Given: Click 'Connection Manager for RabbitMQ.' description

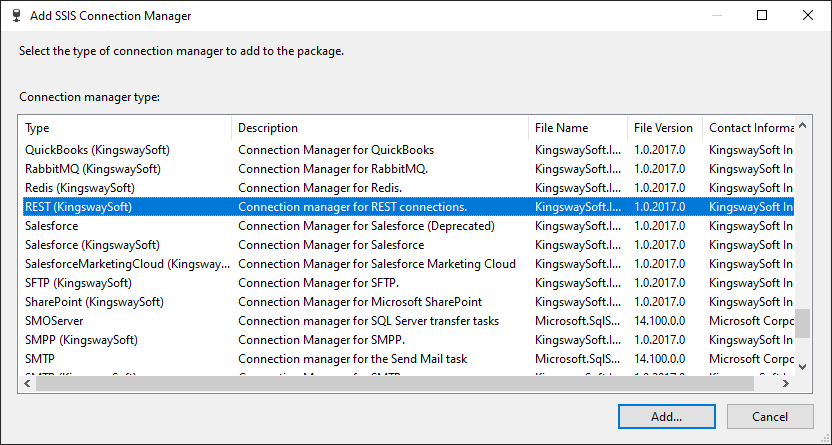Looking at the screenshot, I should 333,169.
